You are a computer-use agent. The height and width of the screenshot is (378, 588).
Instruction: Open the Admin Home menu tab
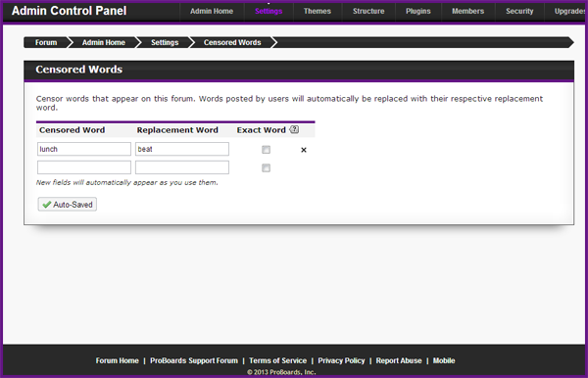pyautogui.click(x=212, y=11)
